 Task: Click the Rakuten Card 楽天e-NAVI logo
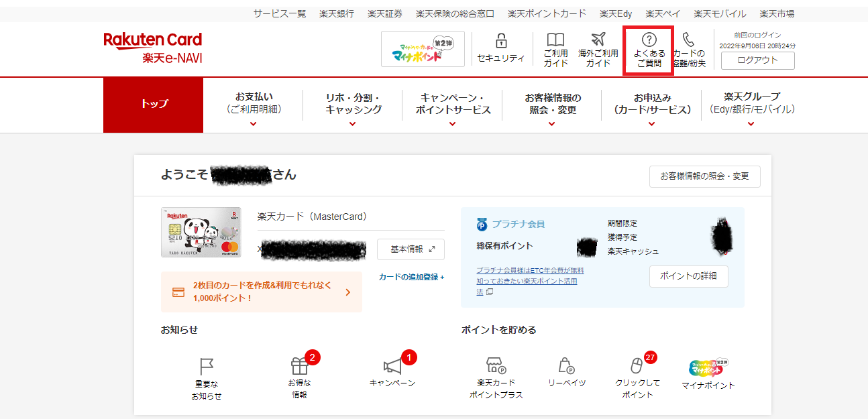(x=153, y=48)
